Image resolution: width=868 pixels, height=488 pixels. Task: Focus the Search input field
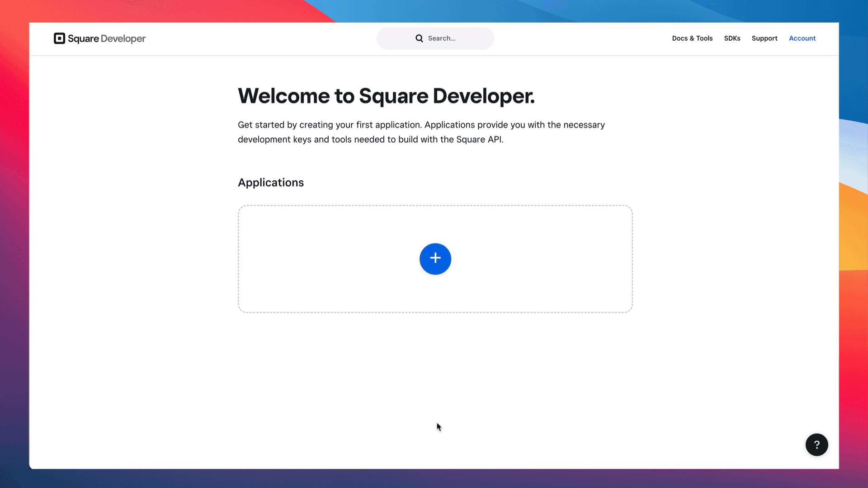click(x=435, y=38)
